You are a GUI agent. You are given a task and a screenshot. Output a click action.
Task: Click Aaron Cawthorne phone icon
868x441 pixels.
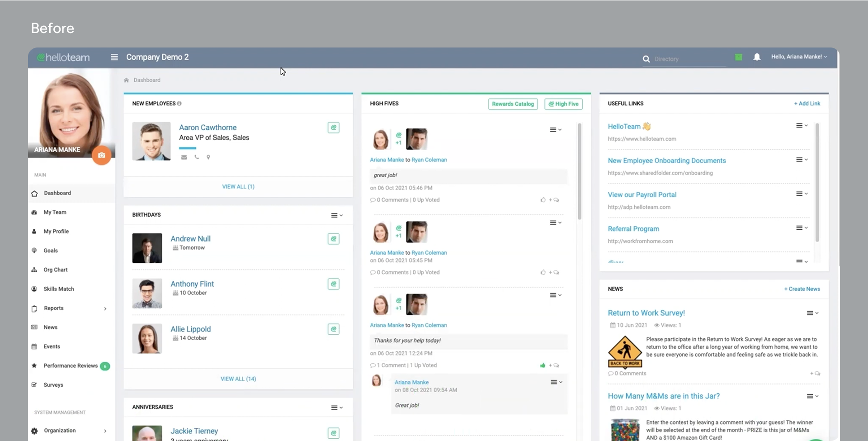pos(197,157)
